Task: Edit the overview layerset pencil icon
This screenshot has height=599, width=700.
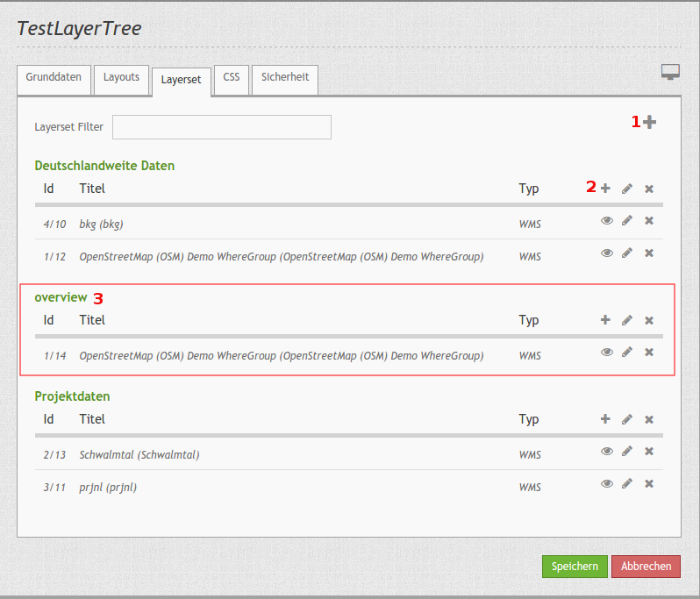Action: coord(627,320)
